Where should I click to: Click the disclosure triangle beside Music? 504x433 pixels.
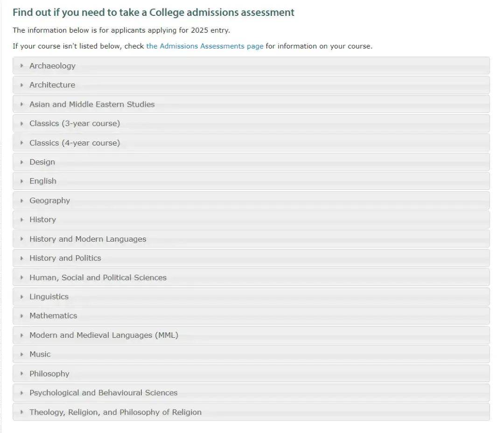click(x=21, y=354)
